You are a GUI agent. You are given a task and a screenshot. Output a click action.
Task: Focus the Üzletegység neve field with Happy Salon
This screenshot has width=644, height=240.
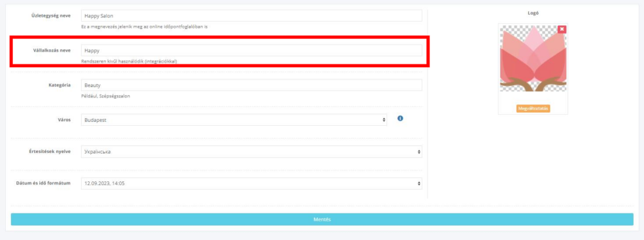pyautogui.click(x=251, y=15)
